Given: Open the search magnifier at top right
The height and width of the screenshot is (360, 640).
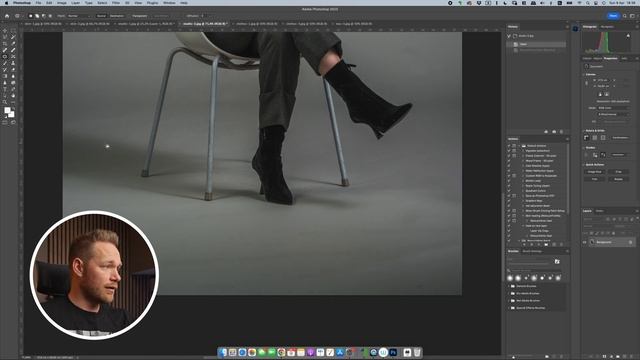Looking at the screenshot, I should coord(624,16).
